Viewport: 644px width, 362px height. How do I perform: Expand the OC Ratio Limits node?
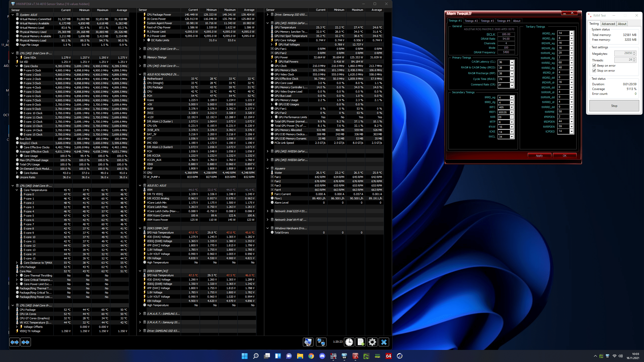[144, 40]
